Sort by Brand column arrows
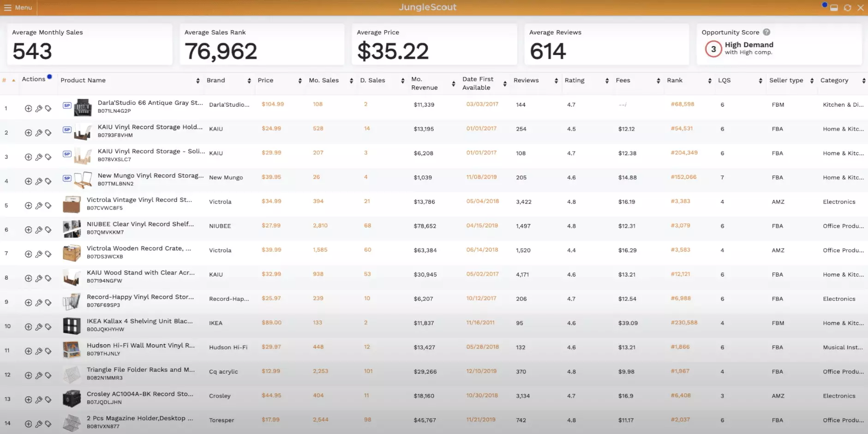This screenshot has width=868, height=434. (x=249, y=81)
